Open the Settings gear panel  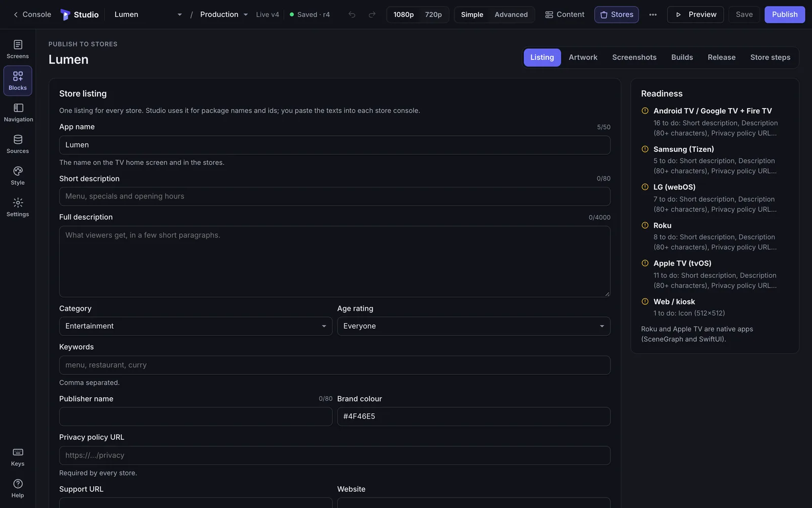tap(18, 207)
